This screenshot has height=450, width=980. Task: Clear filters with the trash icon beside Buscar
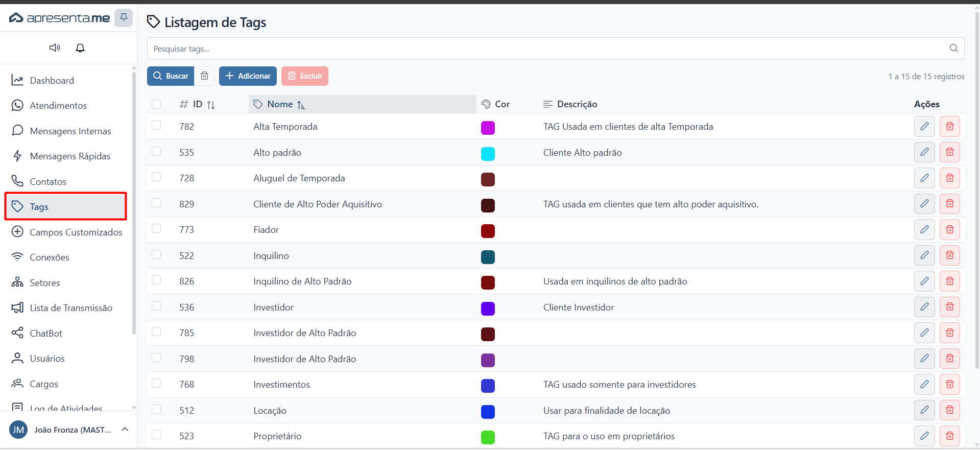click(204, 76)
